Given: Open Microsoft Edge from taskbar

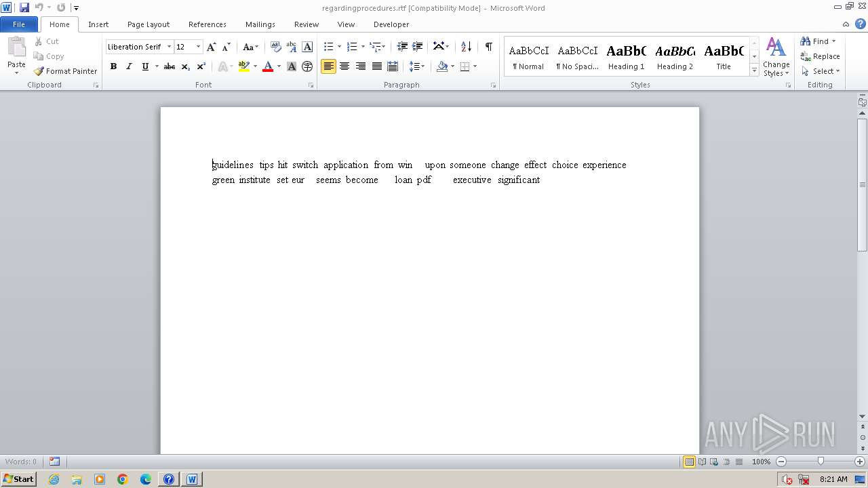Looking at the screenshot, I should 146,479.
